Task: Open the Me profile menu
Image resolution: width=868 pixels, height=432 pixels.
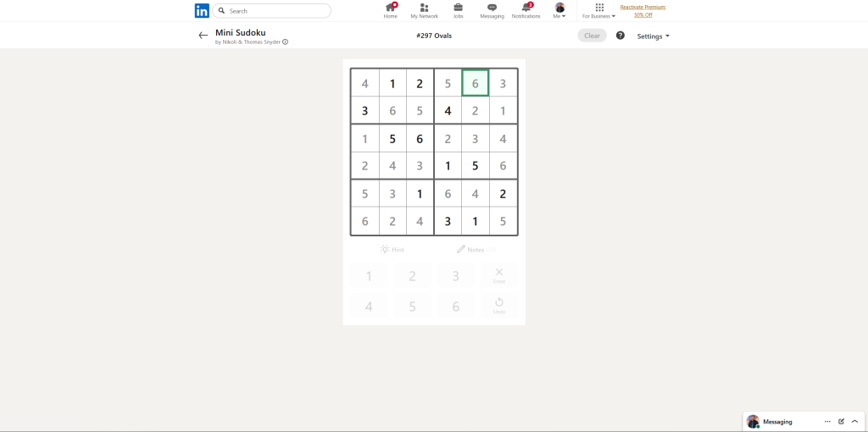Action: click(x=559, y=10)
